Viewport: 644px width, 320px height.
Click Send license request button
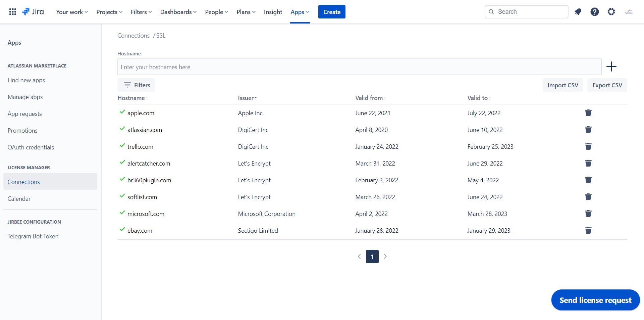(595, 300)
